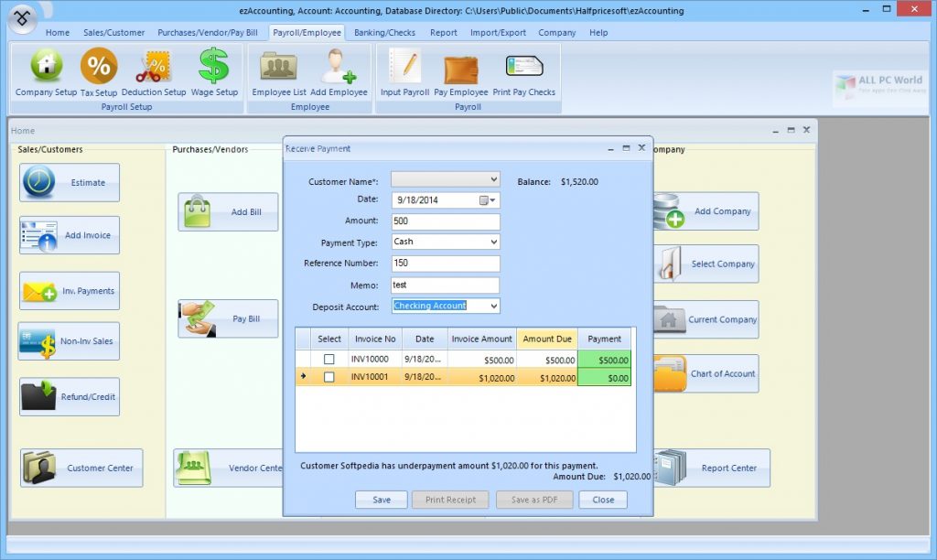Expand the Customer Name dropdown
937x560 pixels.
coord(493,179)
